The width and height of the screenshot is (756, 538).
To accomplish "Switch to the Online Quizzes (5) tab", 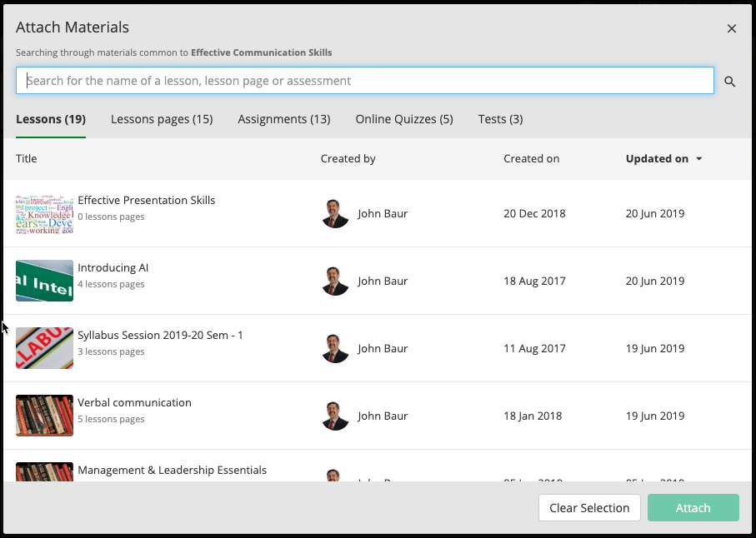I will click(404, 119).
